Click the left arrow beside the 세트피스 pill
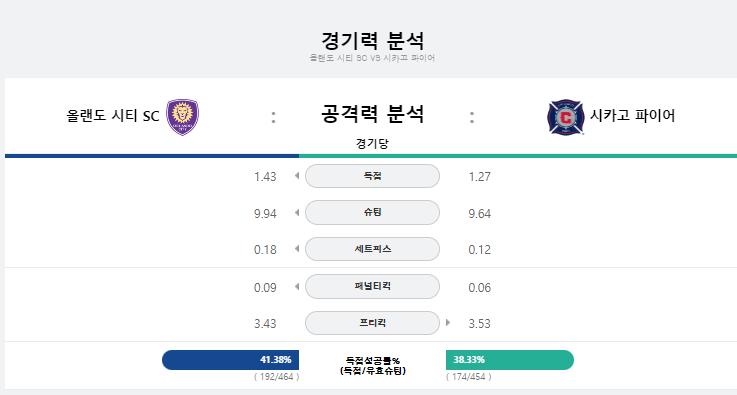 click(297, 249)
